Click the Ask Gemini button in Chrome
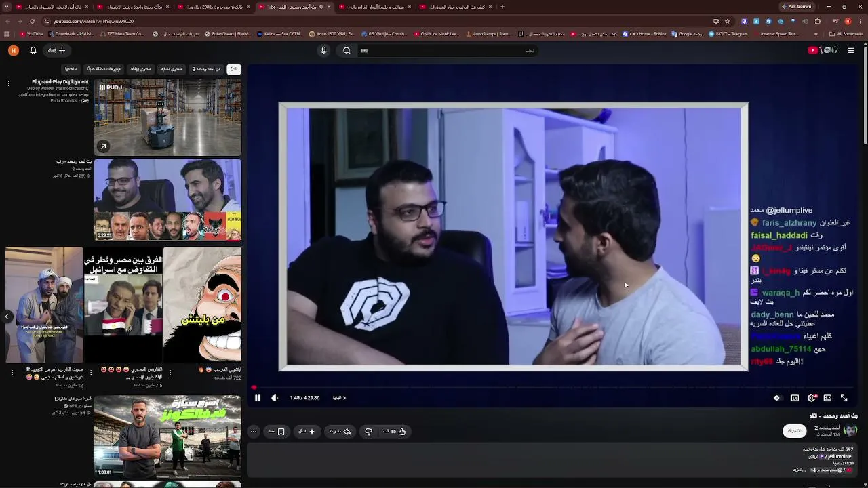 [x=796, y=7]
